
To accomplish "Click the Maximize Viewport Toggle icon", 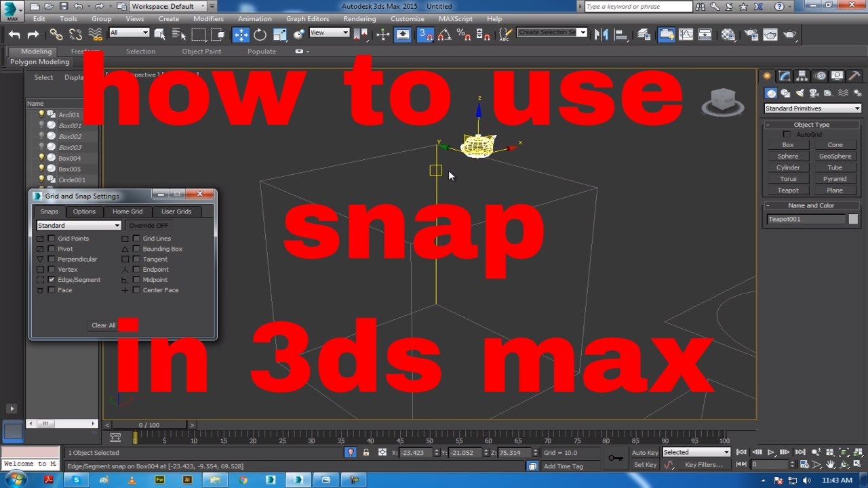I will (x=856, y=465).
